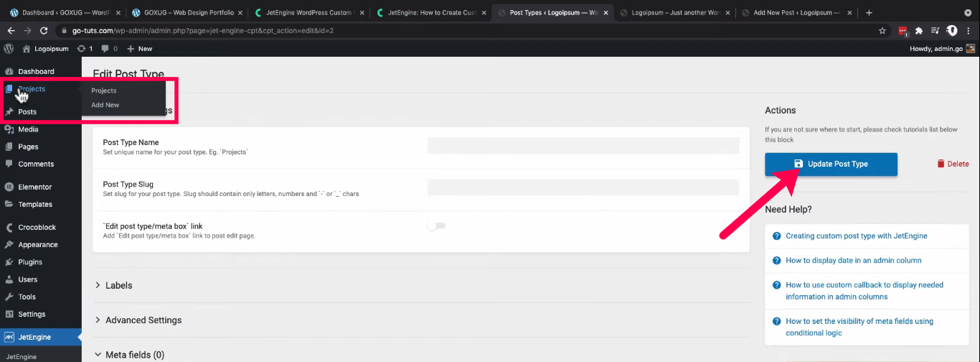Click the Post Type Name input field
Screen dimensions: 980x362
click(583, 146)
